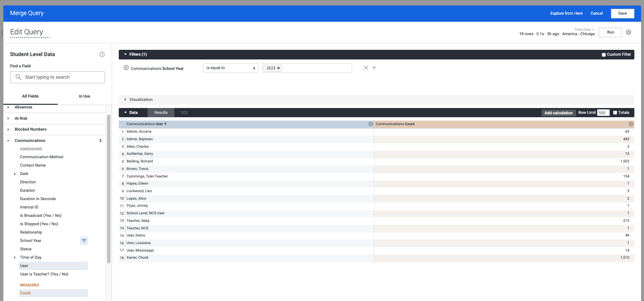
Task: Switch to the In Use tab
Action: pos(84,96)
